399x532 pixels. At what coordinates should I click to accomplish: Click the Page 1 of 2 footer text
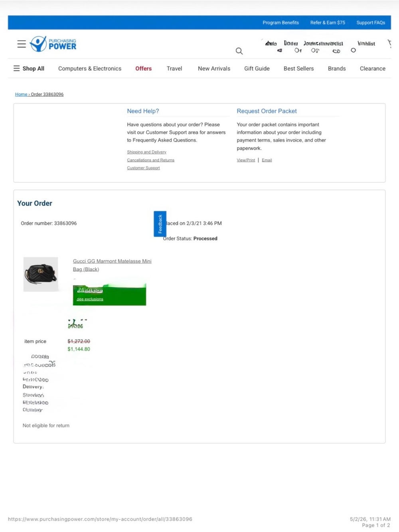376,525
